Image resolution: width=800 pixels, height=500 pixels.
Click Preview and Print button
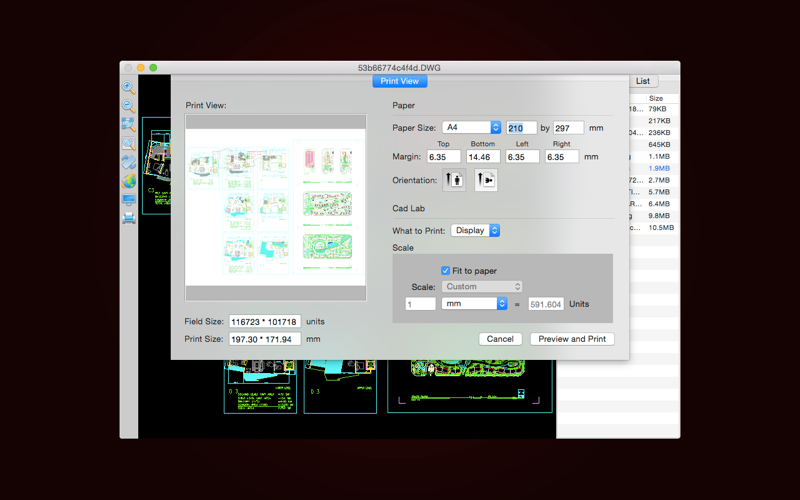click(x=572, y=339)
